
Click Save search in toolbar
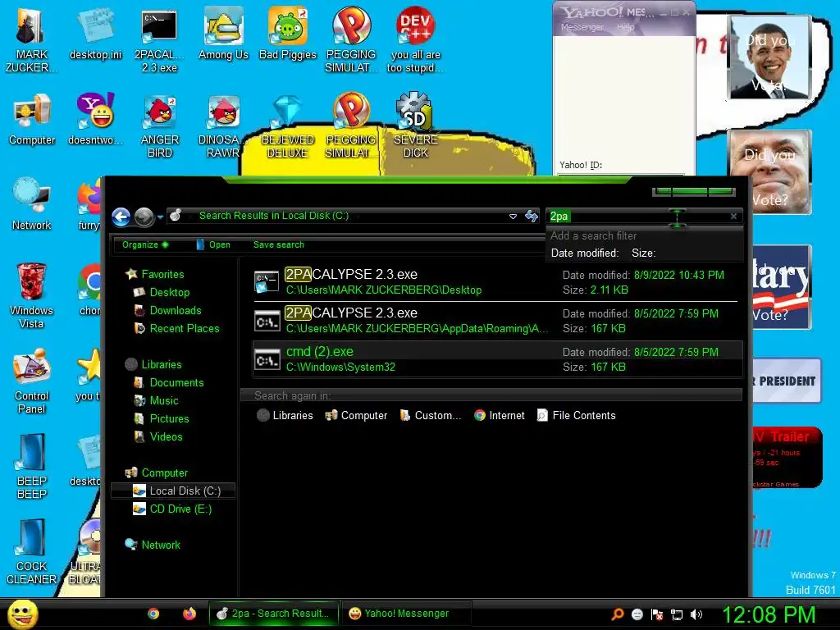(279, 244)
